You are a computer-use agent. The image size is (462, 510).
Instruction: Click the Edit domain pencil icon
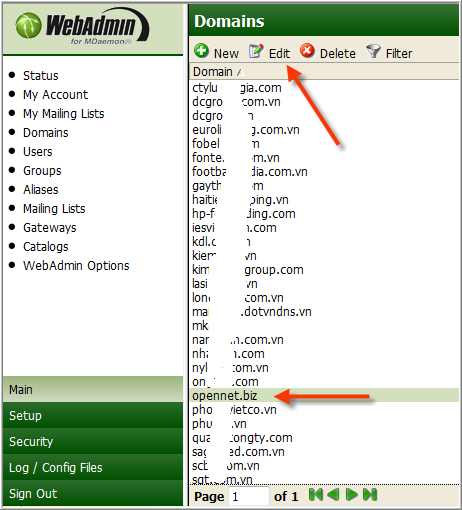256,51
